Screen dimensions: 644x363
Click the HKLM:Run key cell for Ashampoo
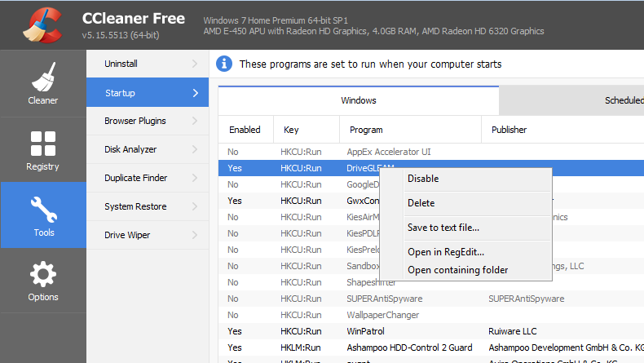pos(301,348)
